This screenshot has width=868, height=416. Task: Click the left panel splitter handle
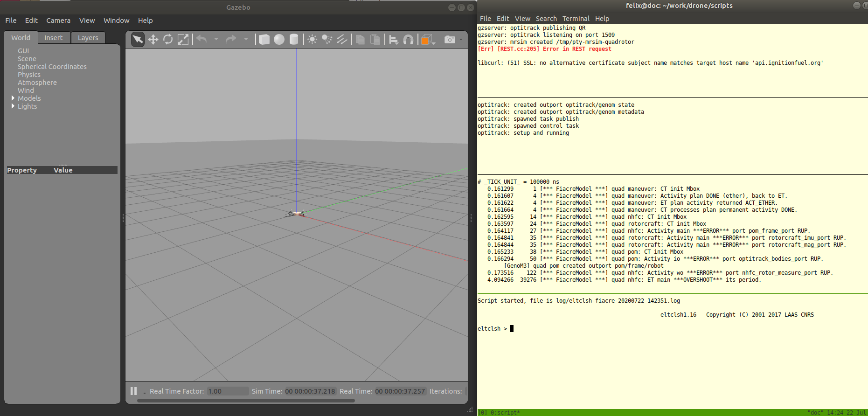click(123, 218)
